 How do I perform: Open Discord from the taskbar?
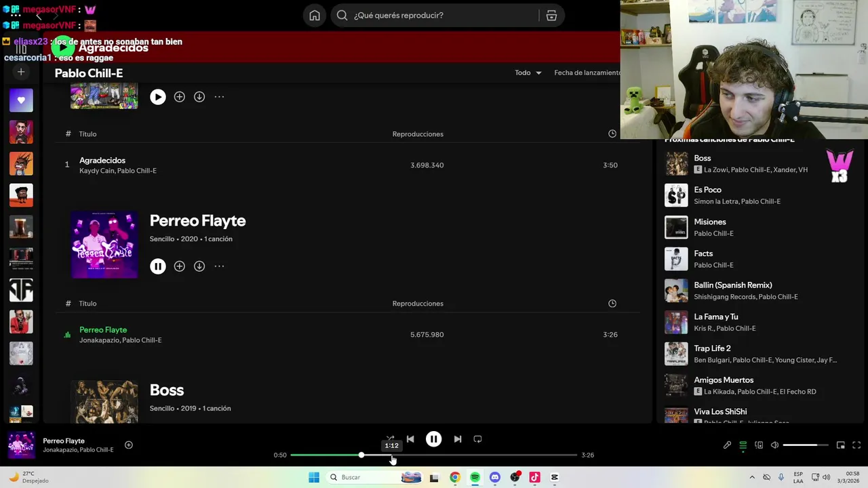[x=495, y=477]
